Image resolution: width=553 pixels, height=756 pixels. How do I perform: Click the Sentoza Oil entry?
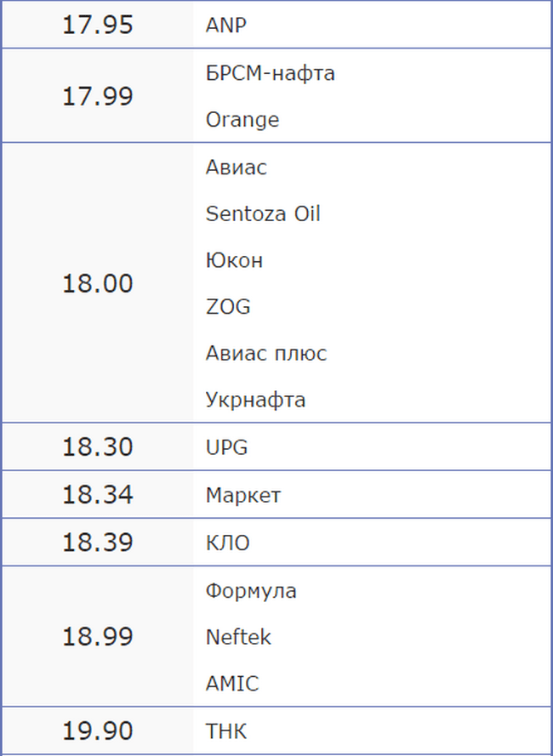click(x=263, y=213)
